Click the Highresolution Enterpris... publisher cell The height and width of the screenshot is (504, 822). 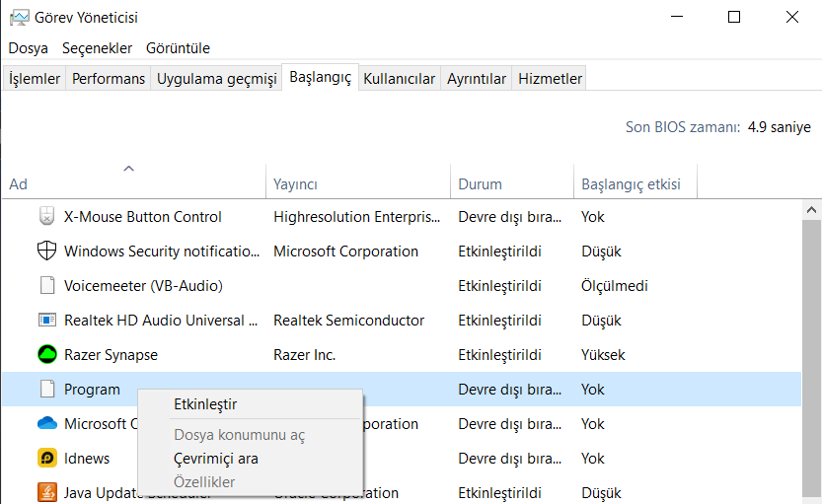click(356, 217)
